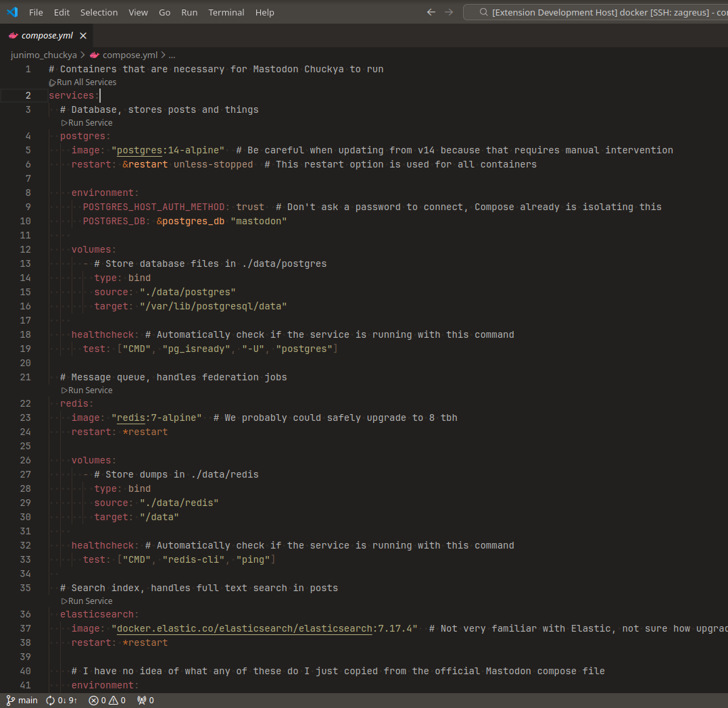
Task: Go back using the left arrow
Action: click(x=431, y=12)
